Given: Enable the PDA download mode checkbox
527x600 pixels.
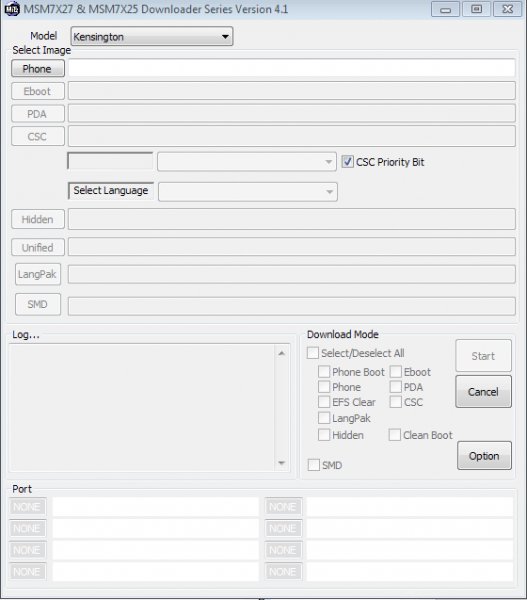Looking at the screenshot, I should 395,387.
